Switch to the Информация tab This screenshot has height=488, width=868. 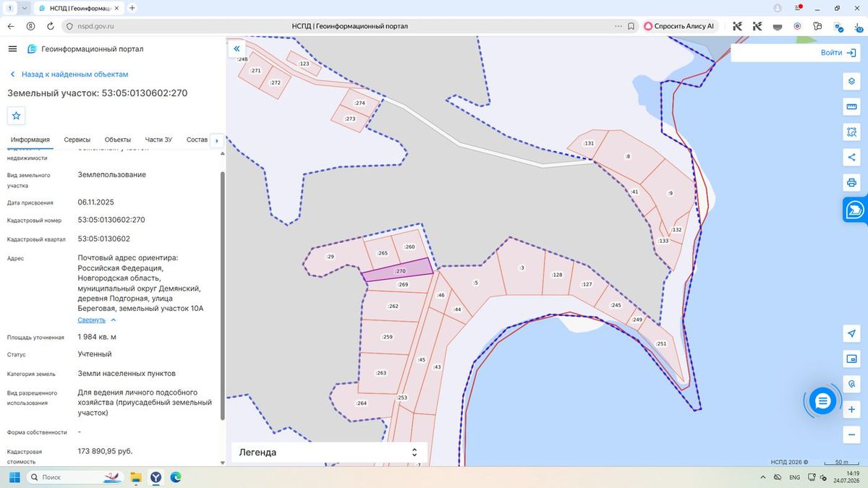click(30, 140)
